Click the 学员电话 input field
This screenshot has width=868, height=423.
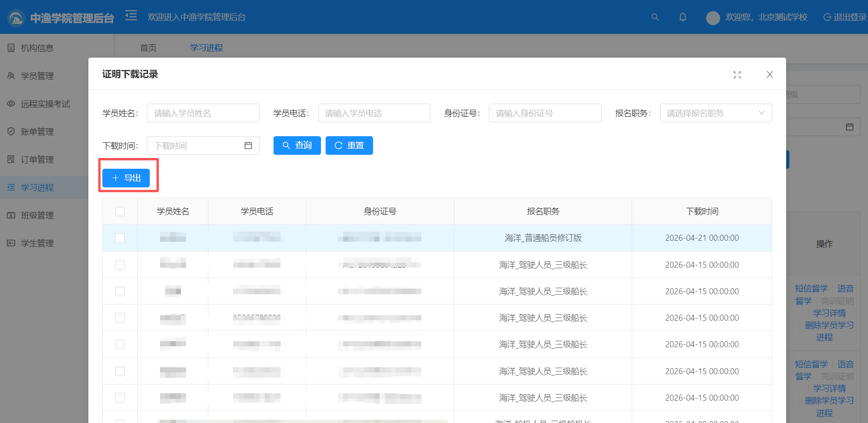(x=374, y=113)
